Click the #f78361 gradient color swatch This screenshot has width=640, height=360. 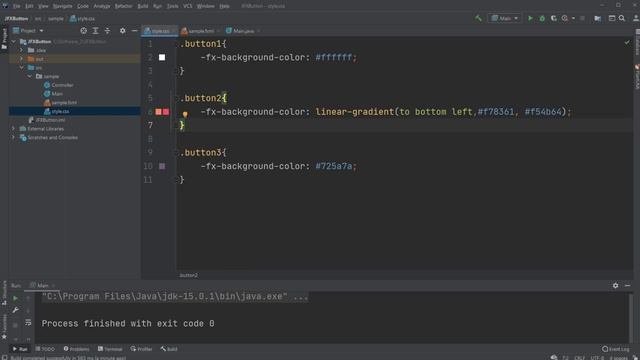(x=158, y=112)
